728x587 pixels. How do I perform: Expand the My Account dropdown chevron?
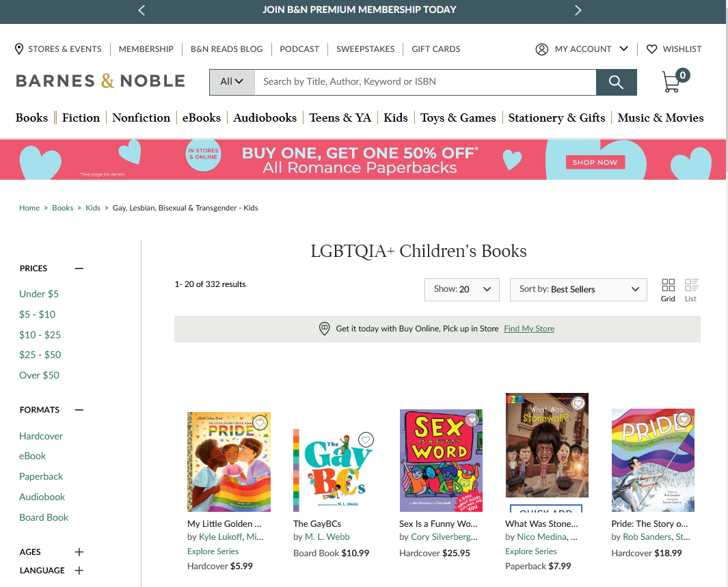coord(624,49)
